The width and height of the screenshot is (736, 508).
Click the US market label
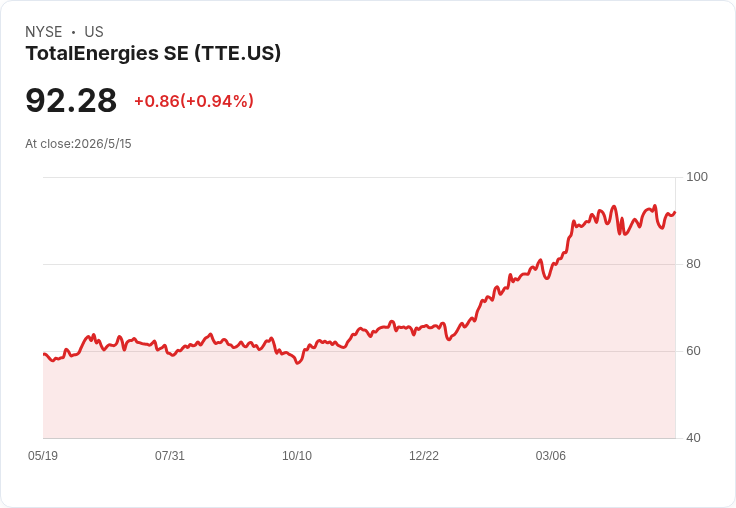(94, 32)
